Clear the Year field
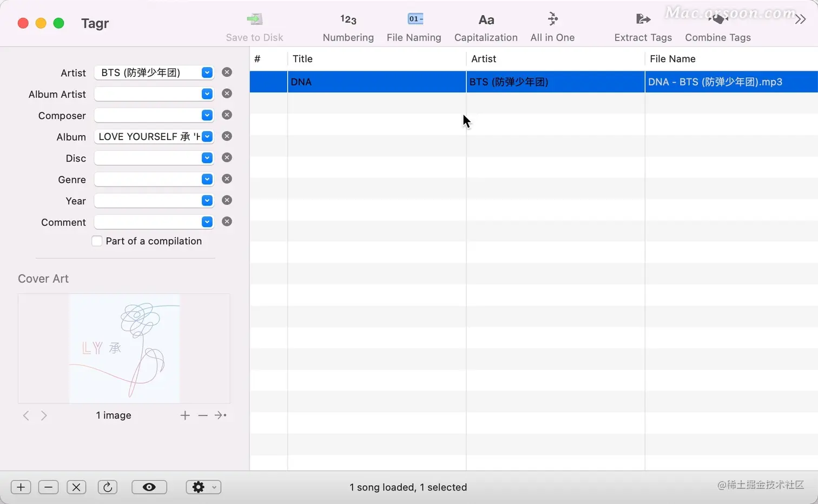This screenshot has width=818, height=504. 227,200
